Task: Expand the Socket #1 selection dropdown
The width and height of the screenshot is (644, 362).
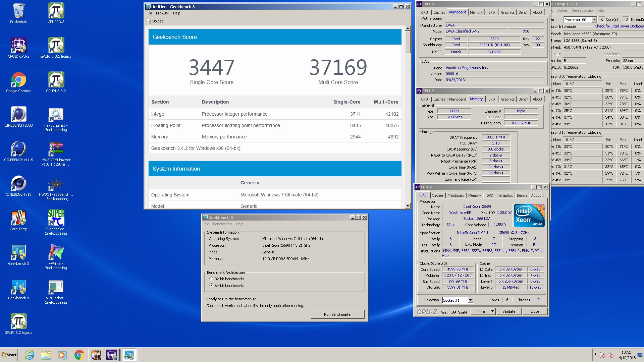Action: pyautogui.click(x=470, y=300)
